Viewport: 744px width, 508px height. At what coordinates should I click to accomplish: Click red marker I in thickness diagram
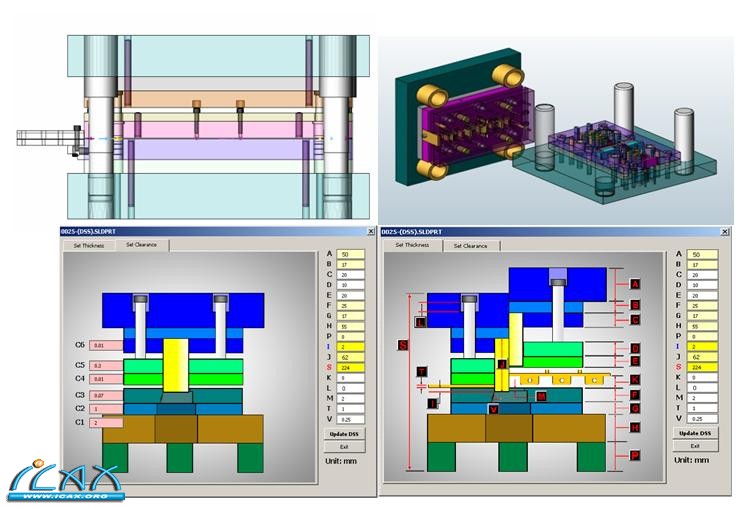tap(432, 404)
